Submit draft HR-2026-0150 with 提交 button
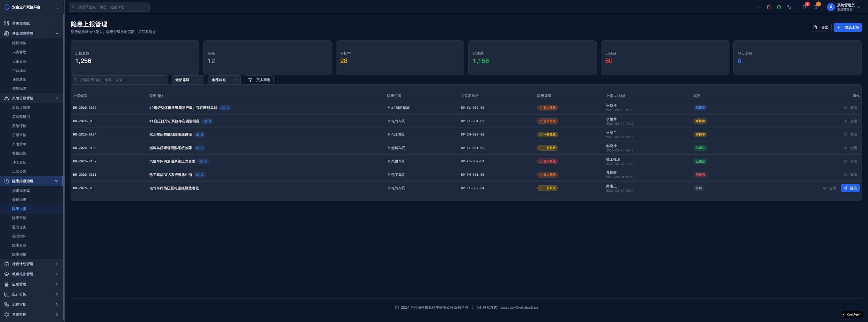The height and width of the screenshot is (322, 868). (850, 188)
